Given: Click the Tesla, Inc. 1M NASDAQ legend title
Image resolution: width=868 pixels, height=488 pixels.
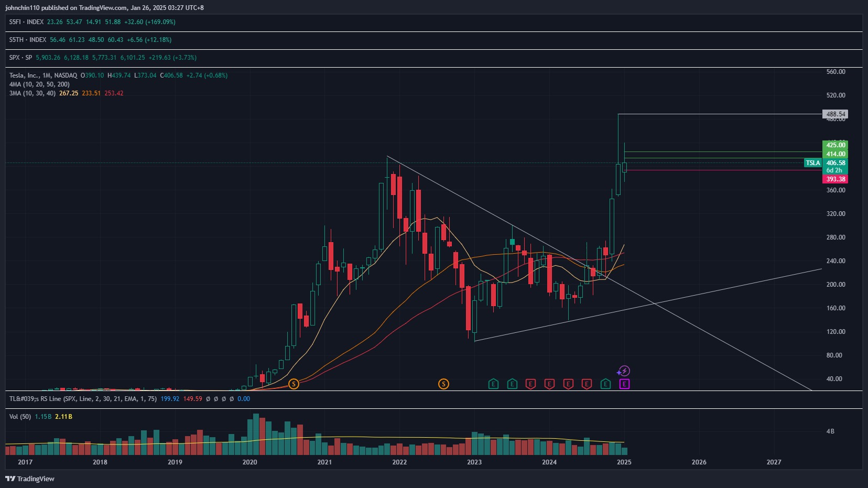Looking at the screenshot, I should (43, 75).
